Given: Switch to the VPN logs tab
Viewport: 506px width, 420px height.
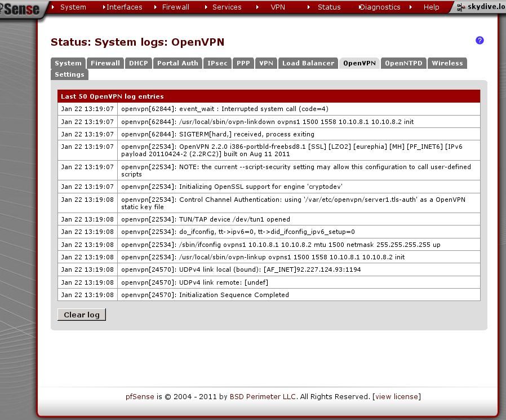Looking at the screenshot, I should pyautogui.click(x=266, y=63).
